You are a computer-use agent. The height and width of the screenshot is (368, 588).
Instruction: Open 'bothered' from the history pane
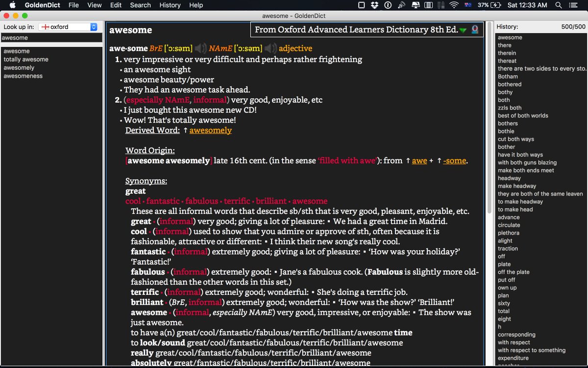coord(510,84)
